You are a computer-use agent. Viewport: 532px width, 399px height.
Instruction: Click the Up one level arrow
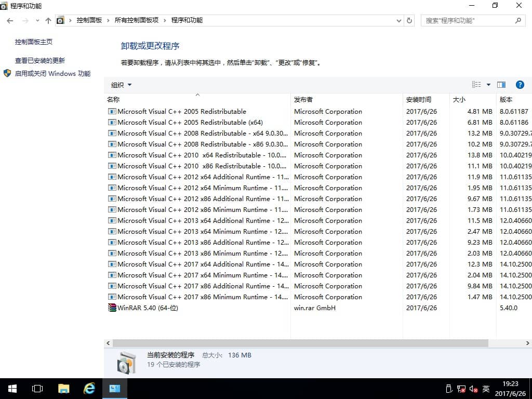pyautogui.click(x=48, y=21)
